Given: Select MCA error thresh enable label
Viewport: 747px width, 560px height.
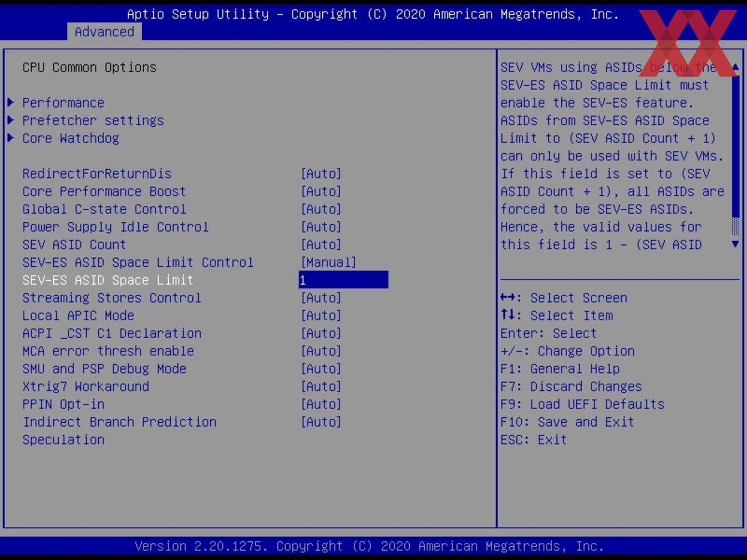Looking at the screenshot, I should [x=108, y=351].
